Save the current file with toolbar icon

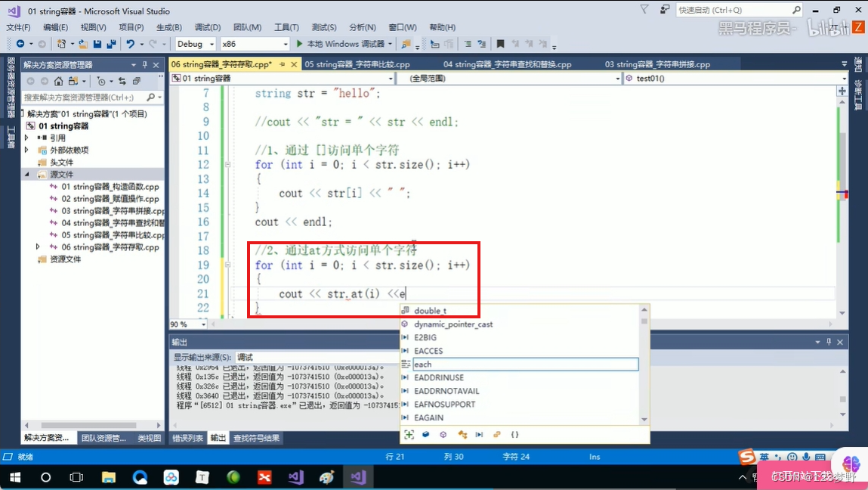(97, 44)
